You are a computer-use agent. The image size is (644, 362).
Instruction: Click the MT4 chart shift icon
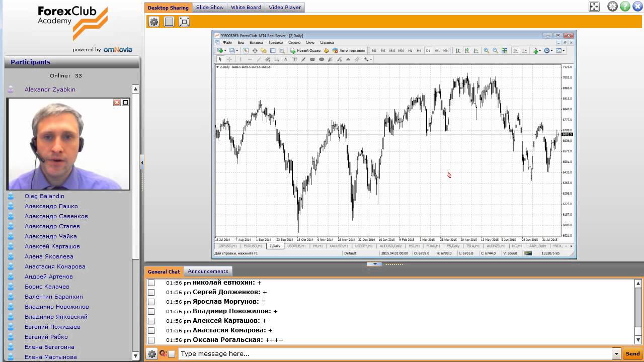(x=524, y=50)
